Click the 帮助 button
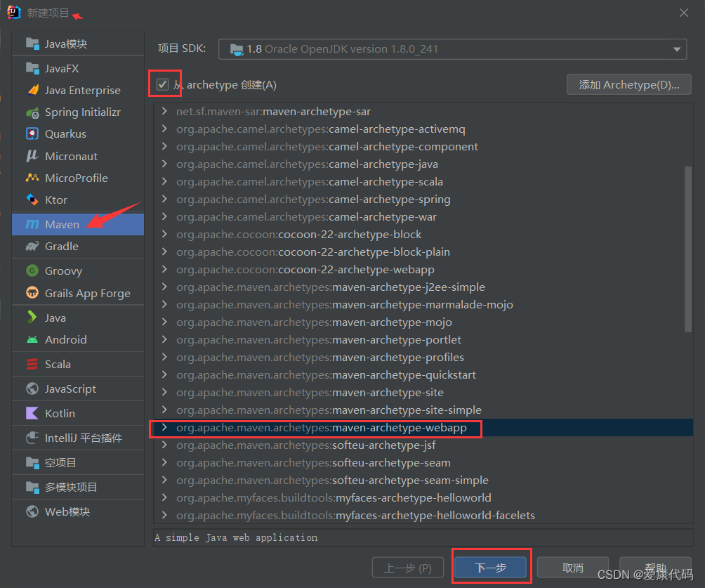This screenshot has height=588, width=705. [655, 567]
